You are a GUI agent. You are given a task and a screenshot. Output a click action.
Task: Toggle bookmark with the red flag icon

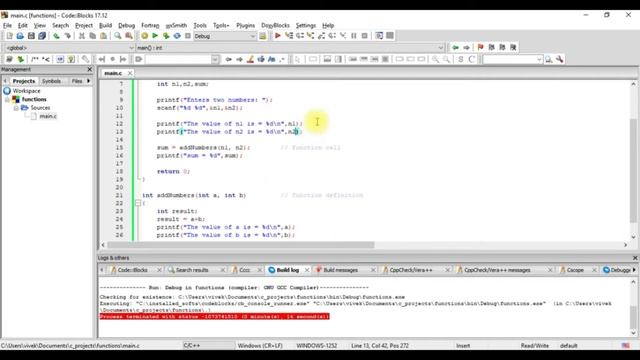(480, 48)
